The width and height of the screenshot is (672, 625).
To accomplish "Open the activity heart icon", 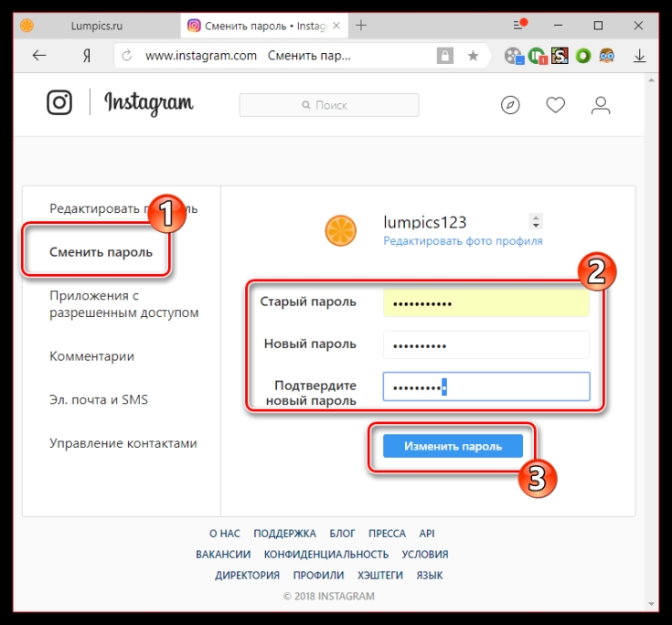I will point(556,105).
